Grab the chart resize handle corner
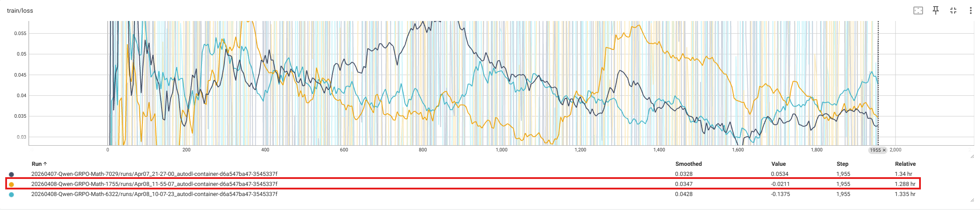The image size is (980, 210). point(972,156)
